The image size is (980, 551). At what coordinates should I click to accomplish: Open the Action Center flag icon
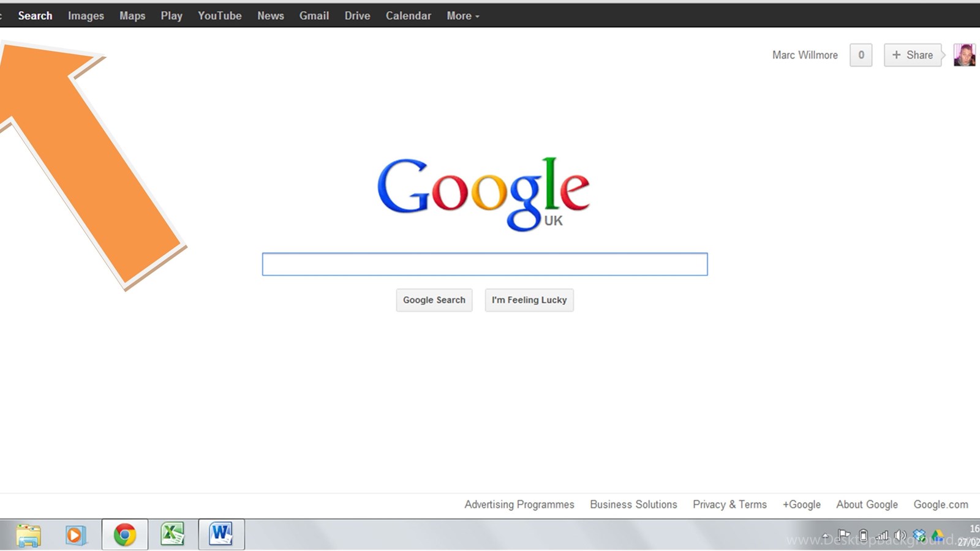coord(844,536)
